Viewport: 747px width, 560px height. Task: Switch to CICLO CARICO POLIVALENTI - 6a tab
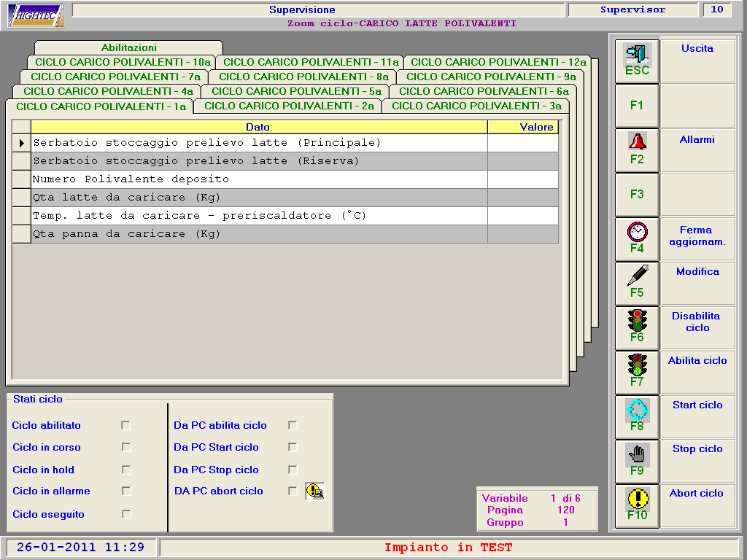(484, 91)
